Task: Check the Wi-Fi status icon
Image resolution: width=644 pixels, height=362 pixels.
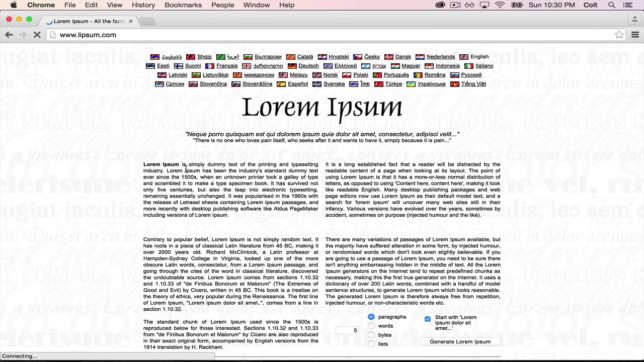Action: pos(500,5)
